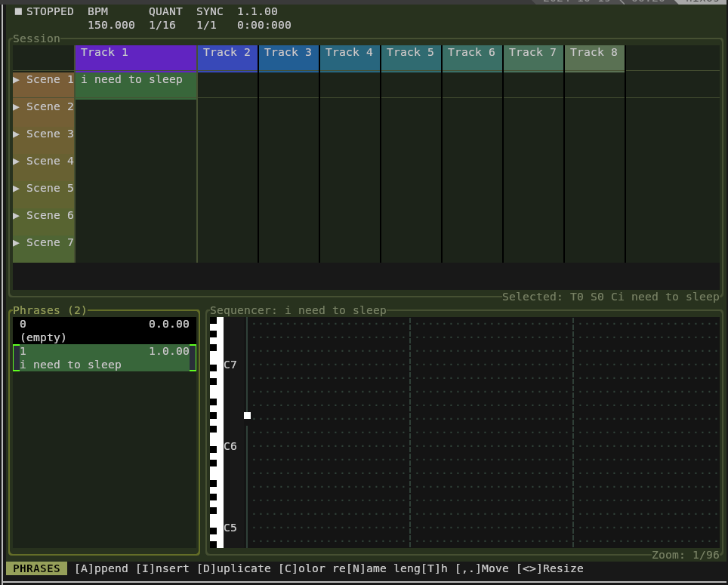Click the time readout 0:00:000
The height and width of the screenshot is (585, 728).
264,25
